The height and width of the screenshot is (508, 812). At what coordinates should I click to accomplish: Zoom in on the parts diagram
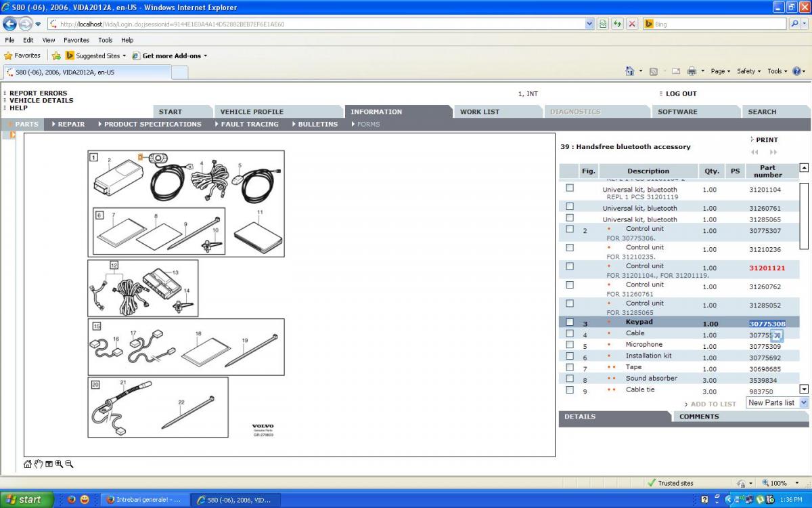click(59, 464)
